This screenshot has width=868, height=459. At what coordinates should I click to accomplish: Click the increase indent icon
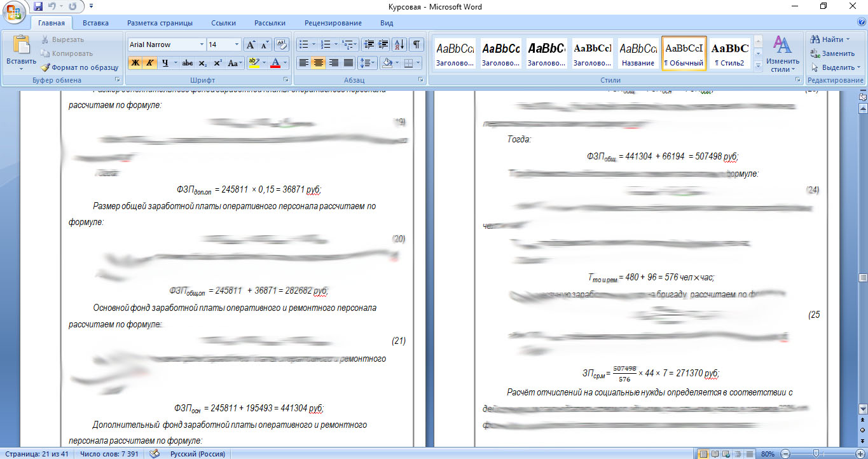(383, 45)
